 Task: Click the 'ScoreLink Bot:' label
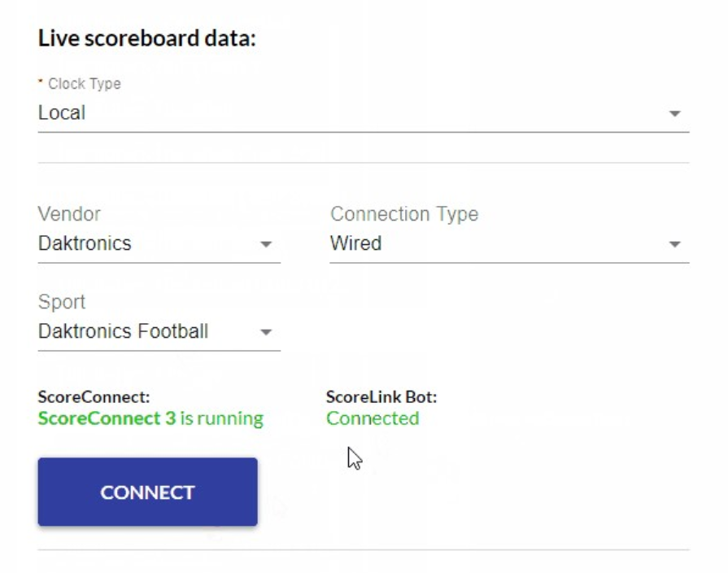tap(381, 397)
